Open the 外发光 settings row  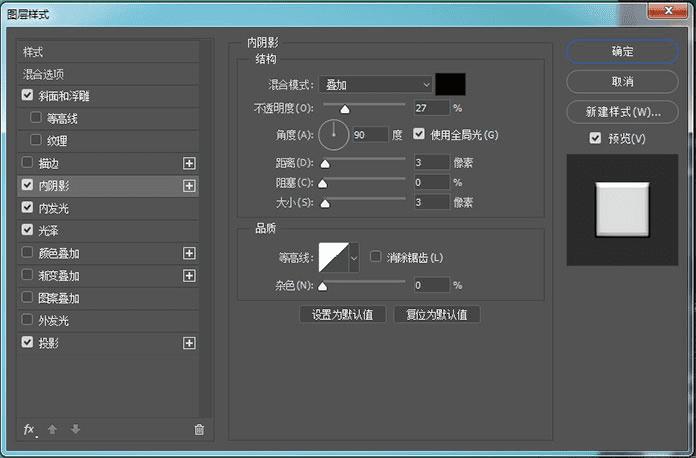[x=108, y=320]
